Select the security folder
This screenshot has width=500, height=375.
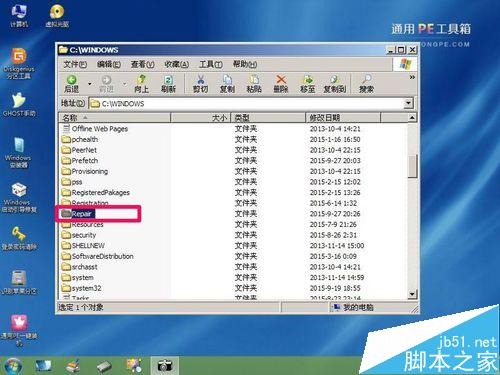[x=79, y=235]
